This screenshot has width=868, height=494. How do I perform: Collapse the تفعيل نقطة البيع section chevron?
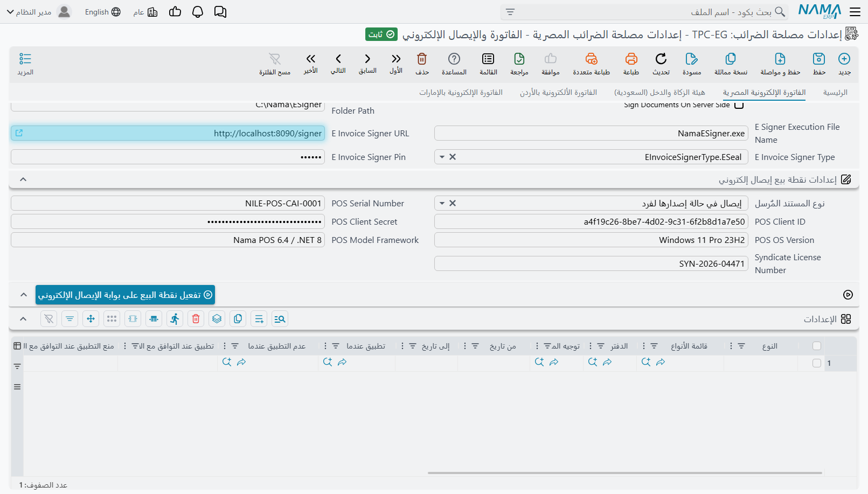pyautogui.click(x=23, y=295)
